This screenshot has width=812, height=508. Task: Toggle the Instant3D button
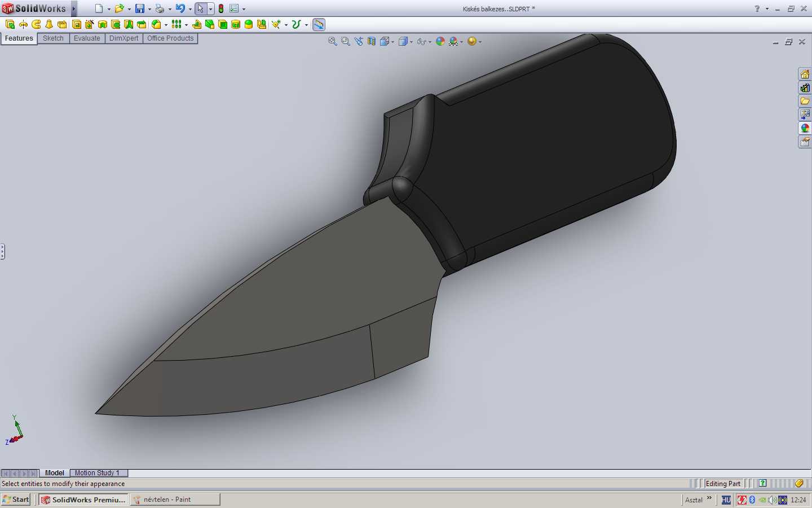pyautogui.click(x=319, y=24)
